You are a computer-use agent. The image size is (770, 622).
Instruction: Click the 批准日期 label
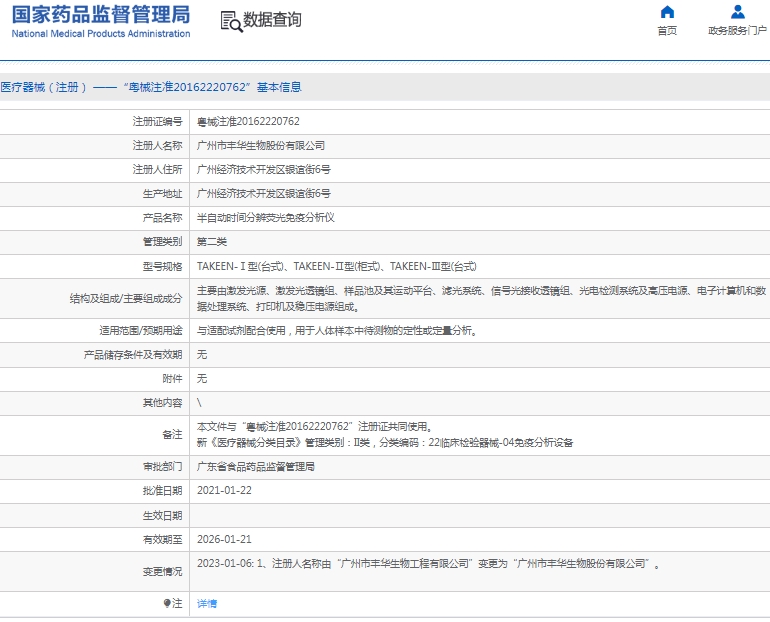click(163, 490)
